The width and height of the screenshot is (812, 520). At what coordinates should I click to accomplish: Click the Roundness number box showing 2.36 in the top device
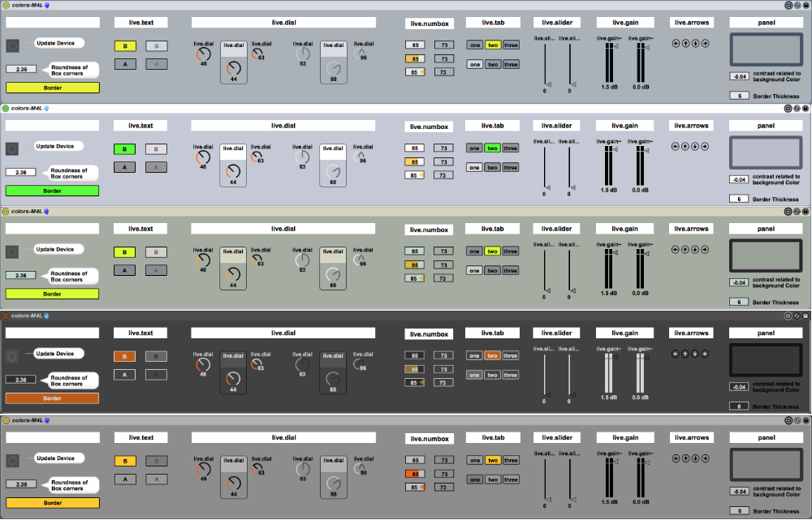21,70
